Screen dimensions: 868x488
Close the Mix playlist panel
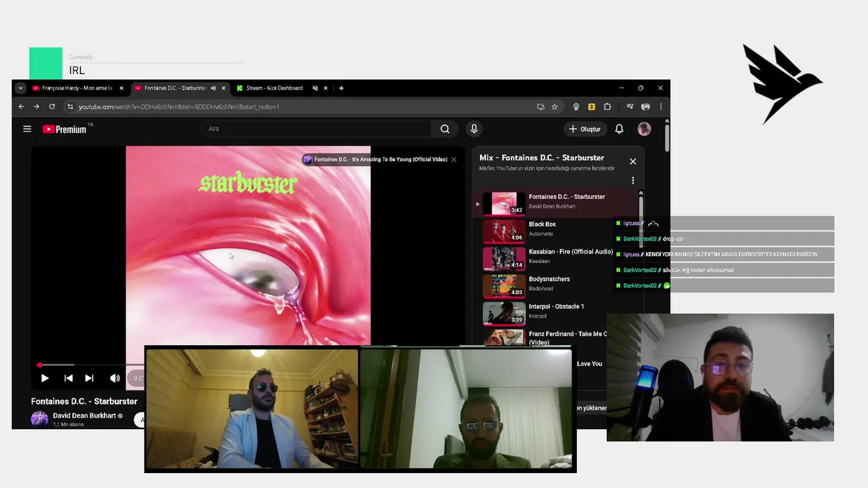tap(633, 161)
